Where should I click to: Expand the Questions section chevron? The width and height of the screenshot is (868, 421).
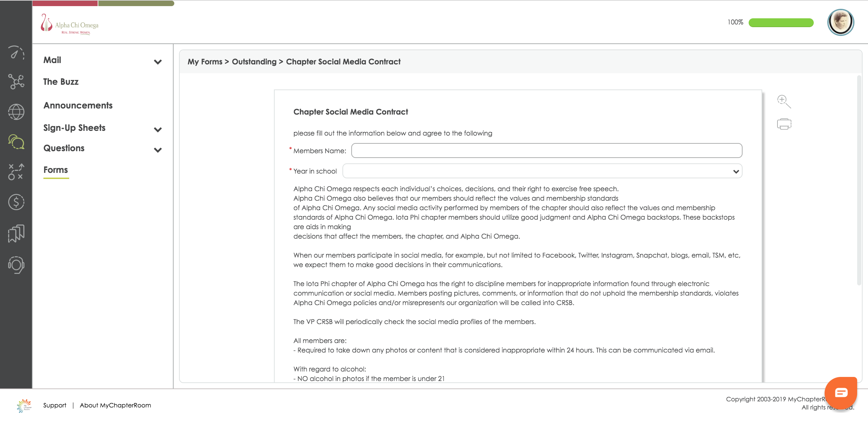[158, 150]
